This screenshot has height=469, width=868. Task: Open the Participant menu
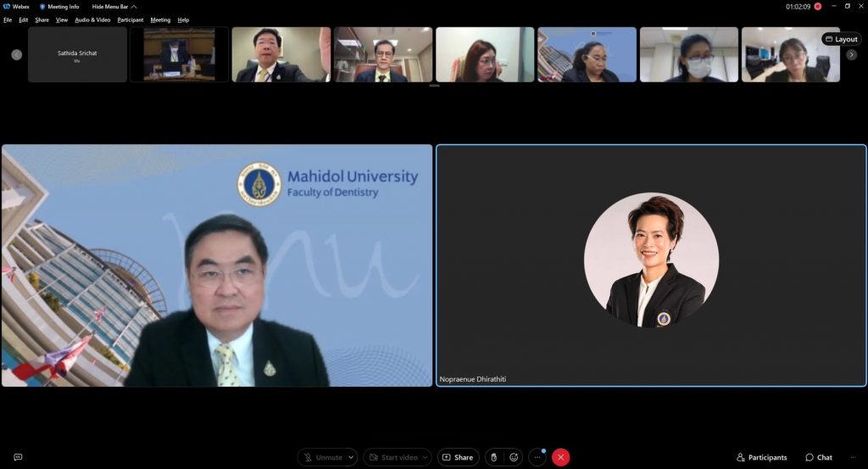(x=130, y=20)
